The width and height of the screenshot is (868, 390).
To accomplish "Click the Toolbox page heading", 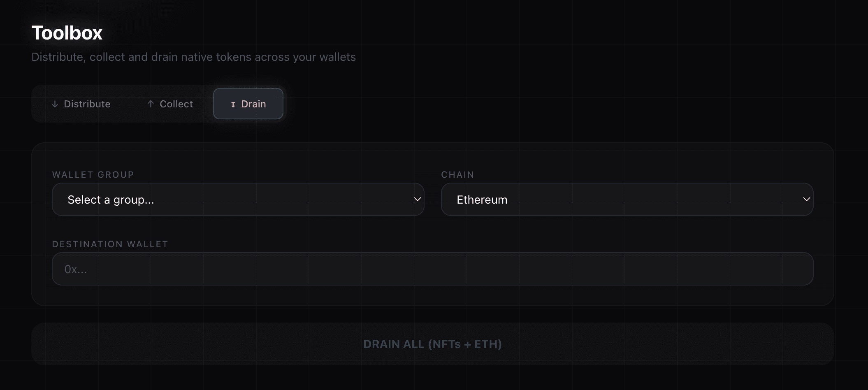I will click(67, 33).
